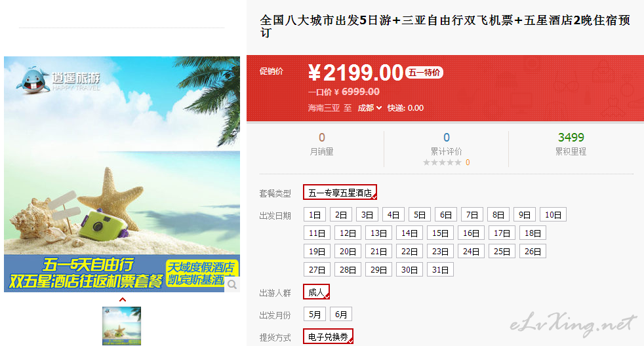The height and width of the screenshot is (346, 644).
Task: Click the Happy Travel dolphin logo
Action: [58, 80]
